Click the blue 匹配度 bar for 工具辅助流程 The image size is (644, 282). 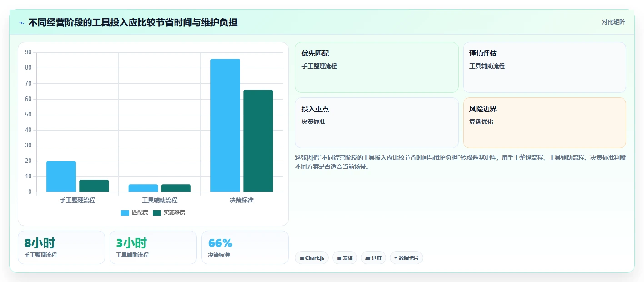tap(143, 188)
